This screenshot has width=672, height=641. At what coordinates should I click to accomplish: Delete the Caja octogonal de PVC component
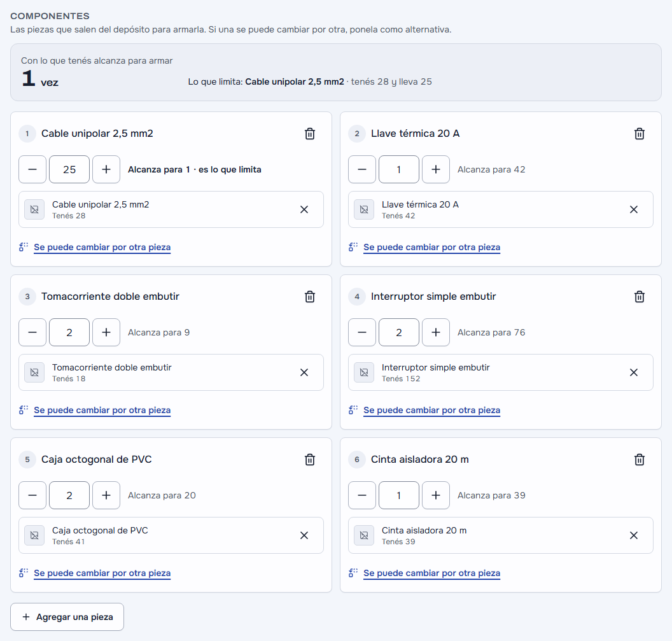click(310, 460)
